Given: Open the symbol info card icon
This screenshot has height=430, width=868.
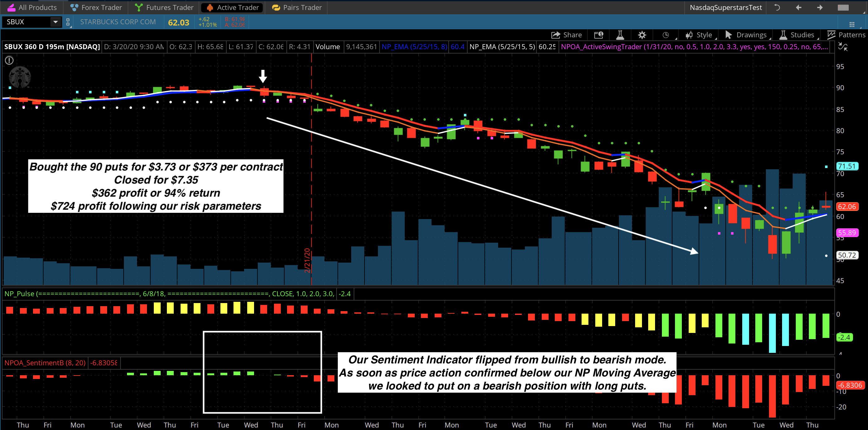Looking at the screenshot, I should [x=598, y=35].
